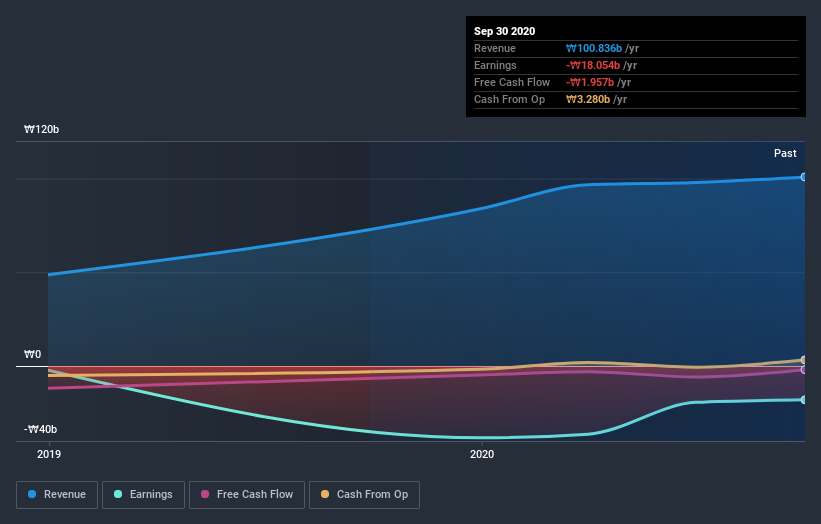Screen dimensions: 821x524
Task: Click the Past label in the chart
Action: click(x=785, y=153)
